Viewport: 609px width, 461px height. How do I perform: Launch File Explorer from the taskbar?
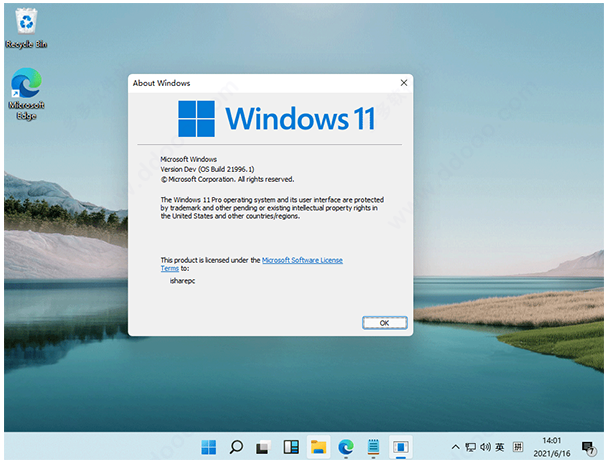[319, 447]
